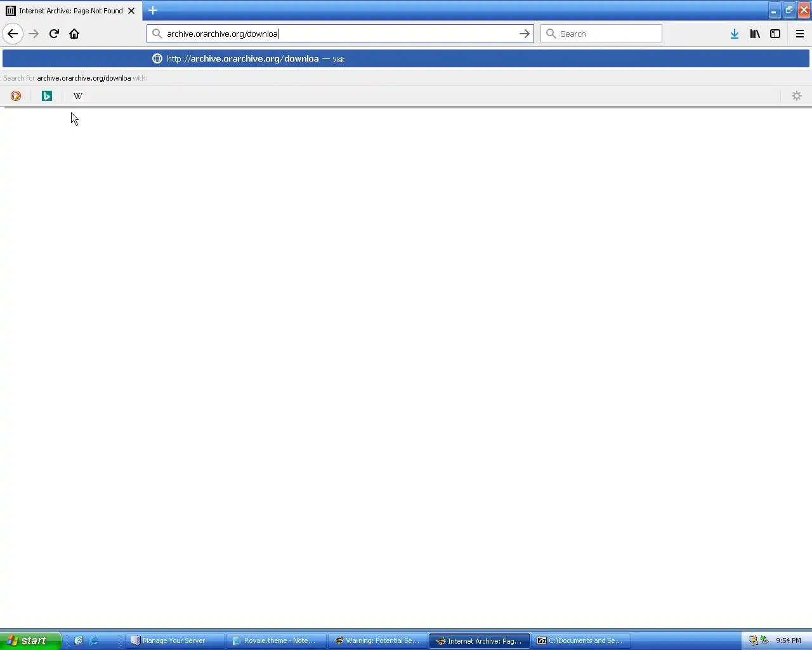
Task: Select Internet Archive taskbar button
Action: pyautogui.click(x=480, y=640)
